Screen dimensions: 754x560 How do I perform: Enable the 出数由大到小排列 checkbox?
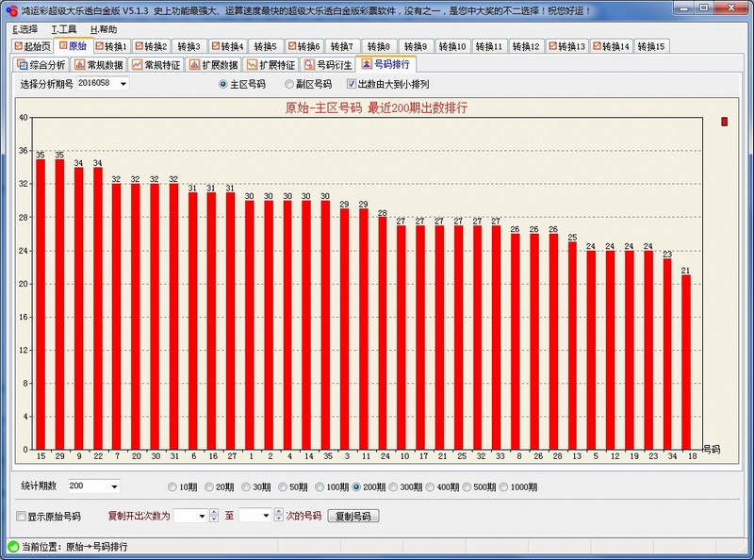click(x=352, y=84)
